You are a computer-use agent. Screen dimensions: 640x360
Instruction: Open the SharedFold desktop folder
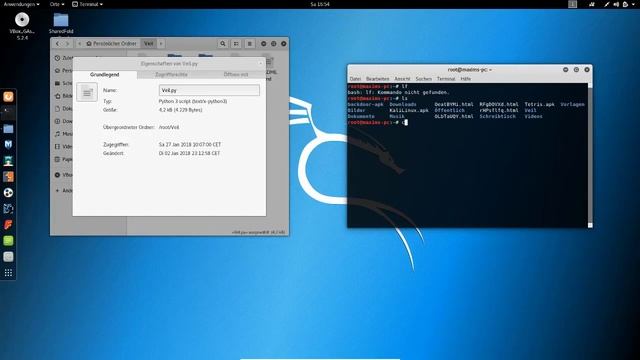click(x=61, y=23)
